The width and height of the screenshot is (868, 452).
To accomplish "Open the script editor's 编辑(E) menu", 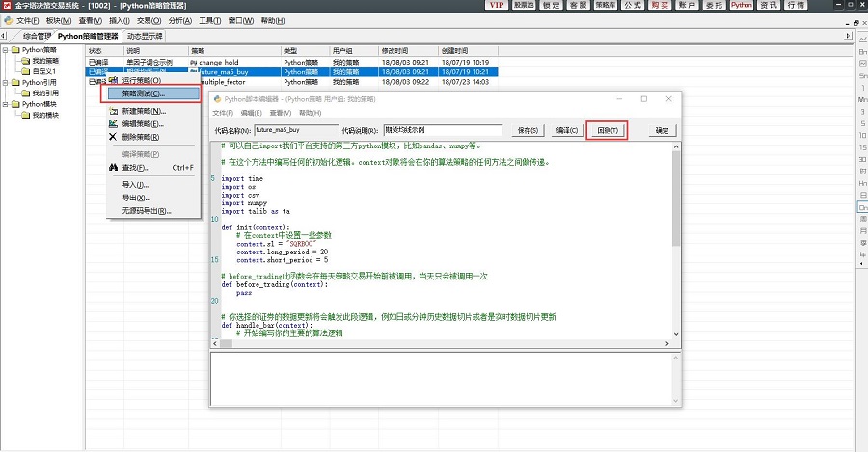I will point(252,113).
